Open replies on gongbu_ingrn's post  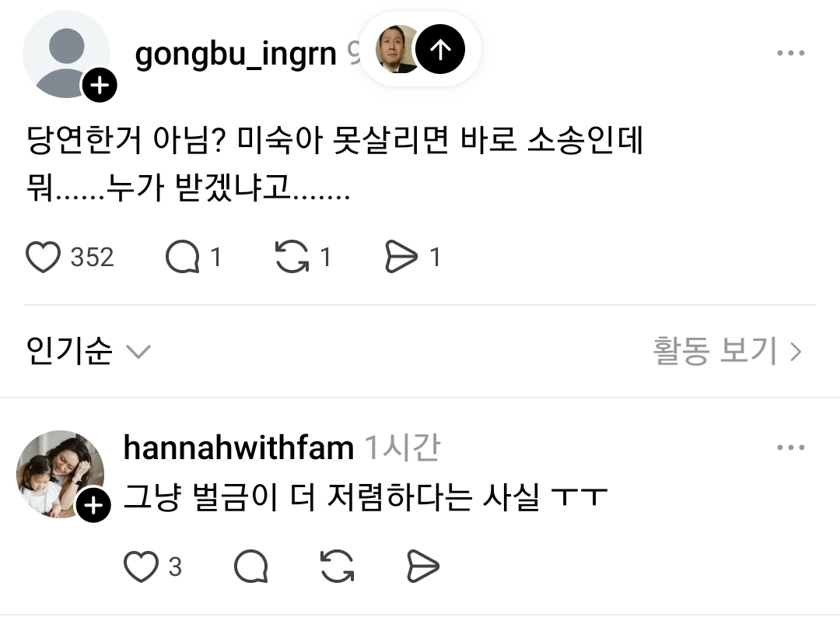tap(183, 258)
